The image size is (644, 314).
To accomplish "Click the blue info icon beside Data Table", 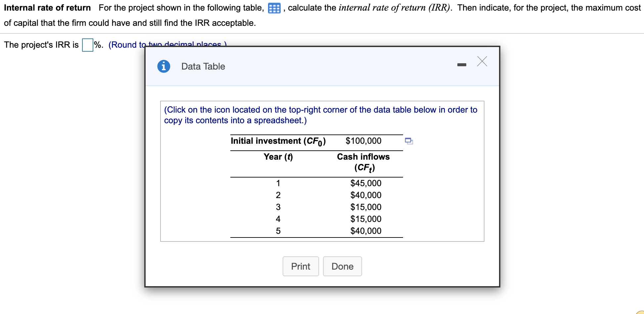I will pos(163,66).
